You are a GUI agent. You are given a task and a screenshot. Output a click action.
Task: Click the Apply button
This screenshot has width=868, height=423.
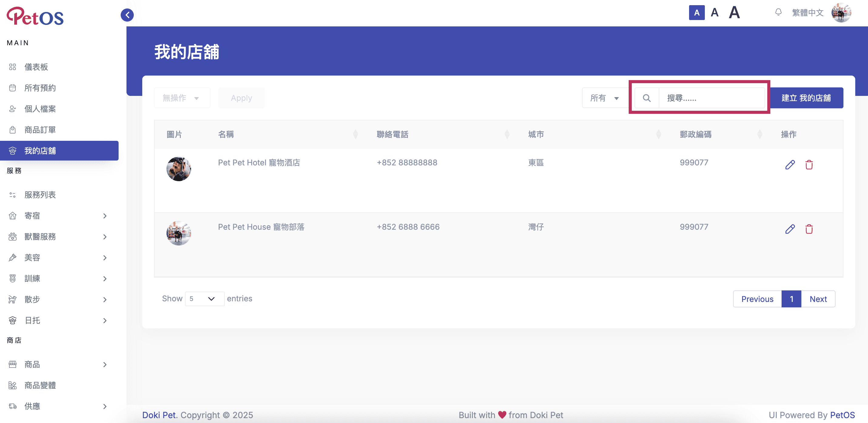(x=241, y=98)
